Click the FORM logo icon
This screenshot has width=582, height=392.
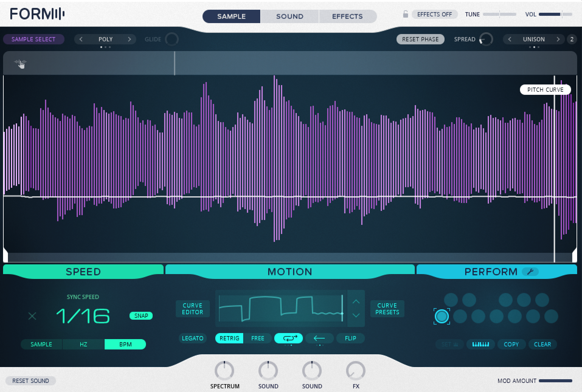tap(36, 14)
